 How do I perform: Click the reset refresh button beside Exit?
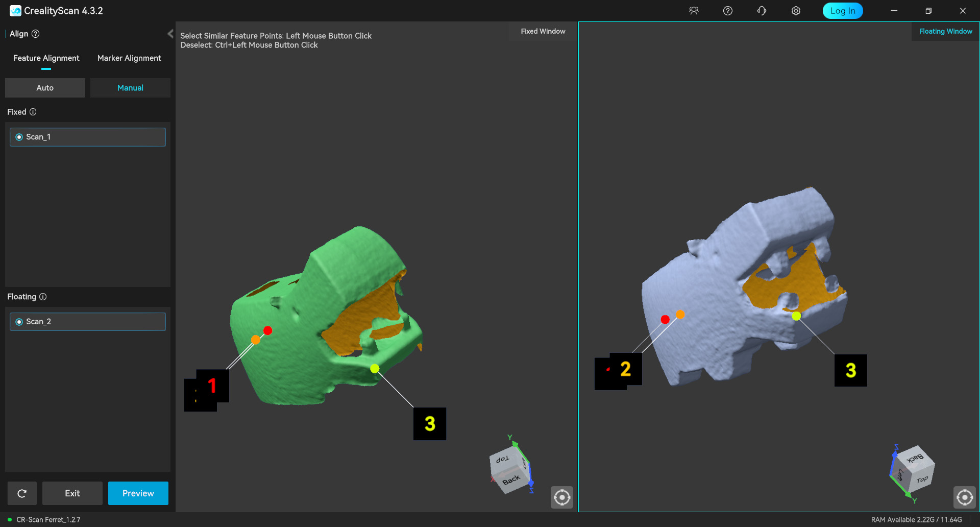tap(22, 493)
